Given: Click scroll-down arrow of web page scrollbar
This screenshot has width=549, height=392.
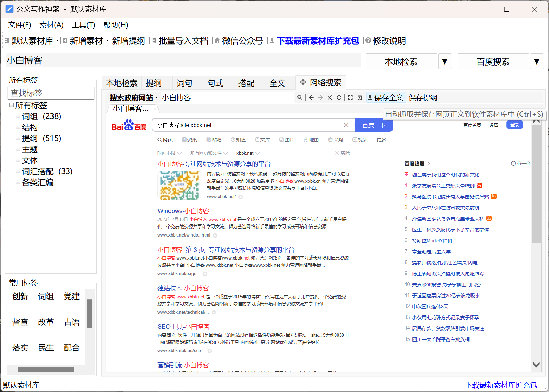Looking at the screenshot, I should [x=536, y=365].
